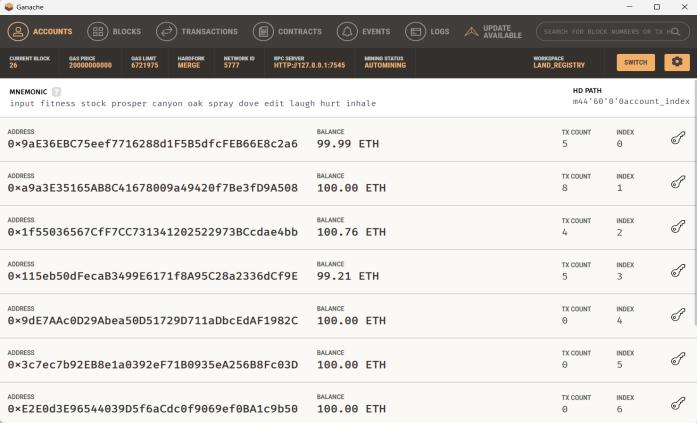Show private key for account index 6
697x423 pixels.
coord(677,403)
